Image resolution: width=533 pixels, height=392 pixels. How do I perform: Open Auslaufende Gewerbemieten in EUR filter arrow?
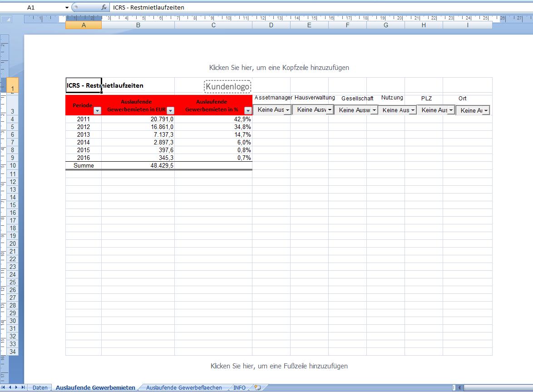pyautogui.click(x=171, y=110)
